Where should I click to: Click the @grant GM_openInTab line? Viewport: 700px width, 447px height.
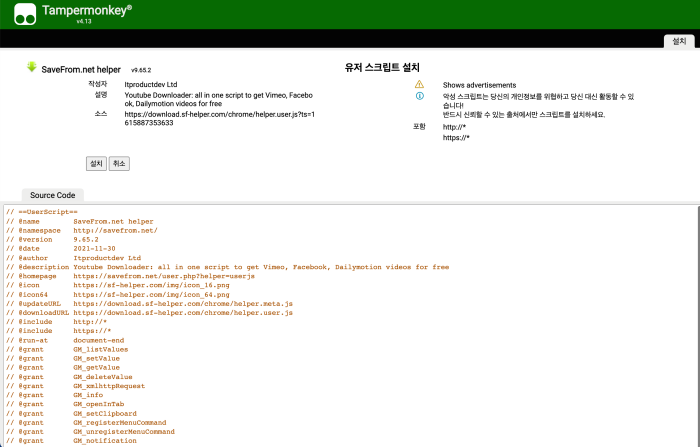coord(65,404)
